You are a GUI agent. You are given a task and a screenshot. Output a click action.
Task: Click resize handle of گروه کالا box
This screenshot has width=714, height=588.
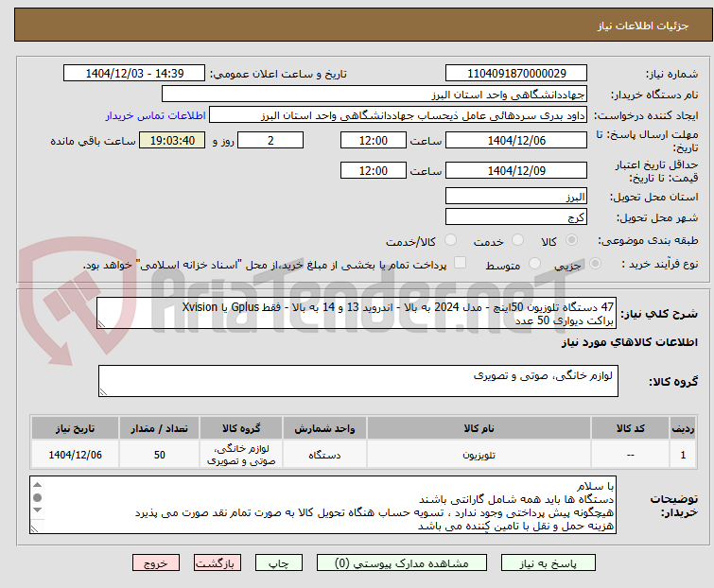tap(103, 392)
